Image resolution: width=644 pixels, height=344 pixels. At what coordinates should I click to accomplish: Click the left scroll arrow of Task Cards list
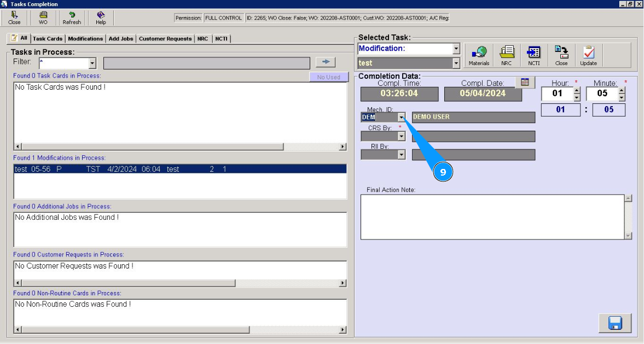point(18,147)
